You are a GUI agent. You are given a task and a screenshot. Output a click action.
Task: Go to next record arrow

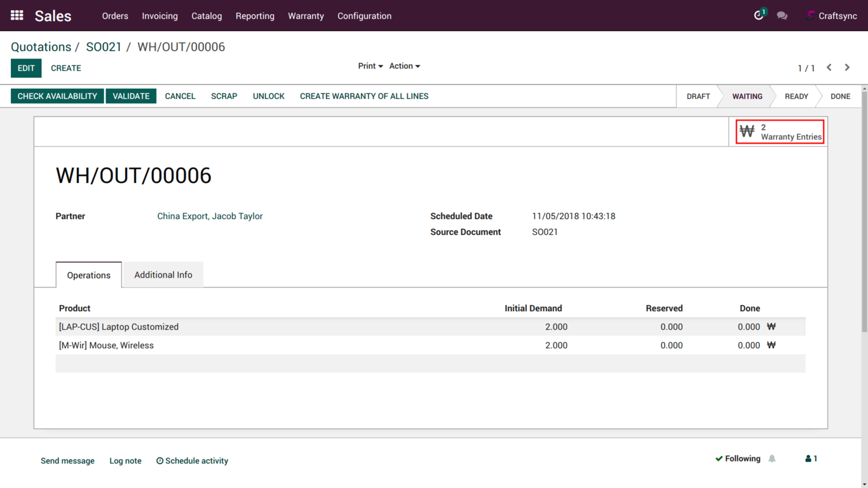(x=847, y=67)
